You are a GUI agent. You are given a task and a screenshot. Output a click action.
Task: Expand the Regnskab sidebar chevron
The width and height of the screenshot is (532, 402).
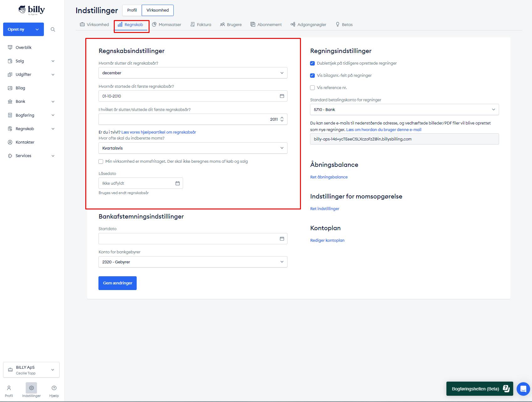(53, 129)
